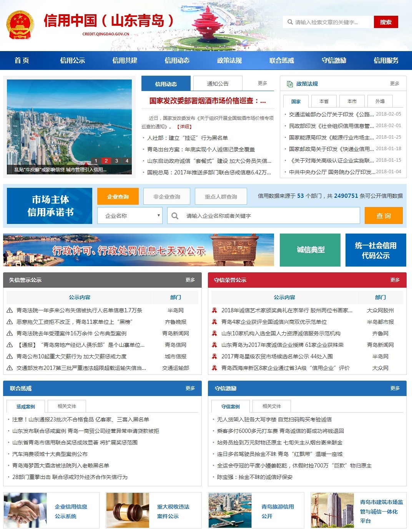Viewport: 412px width, 532px height.
Task: Switch to the 通知公告 tab
Action: [x=218, y=84]
